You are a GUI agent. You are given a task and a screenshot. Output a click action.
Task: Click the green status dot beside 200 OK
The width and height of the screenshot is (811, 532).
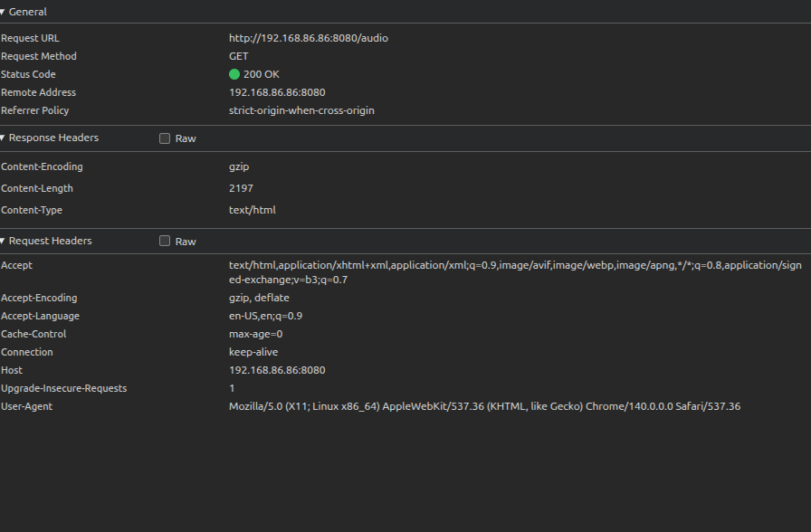coord(234,74)
